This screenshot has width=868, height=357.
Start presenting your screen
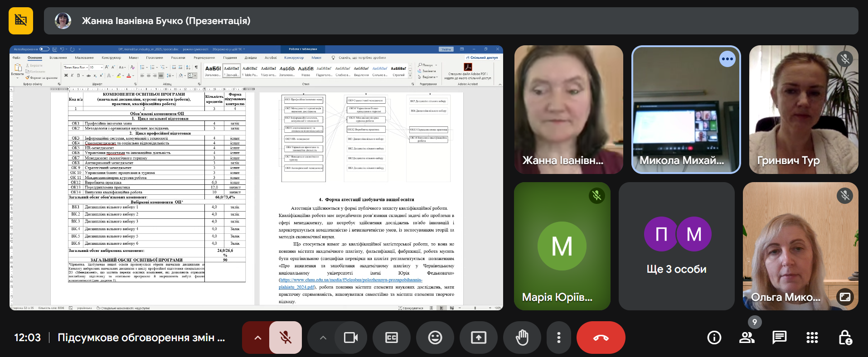[479, 338]
